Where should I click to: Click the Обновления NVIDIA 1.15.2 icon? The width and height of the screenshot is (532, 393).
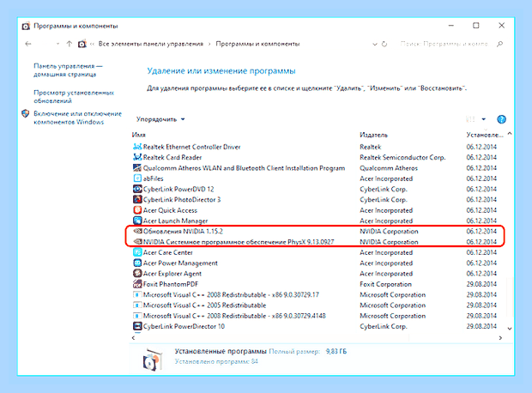click(137, 231)
